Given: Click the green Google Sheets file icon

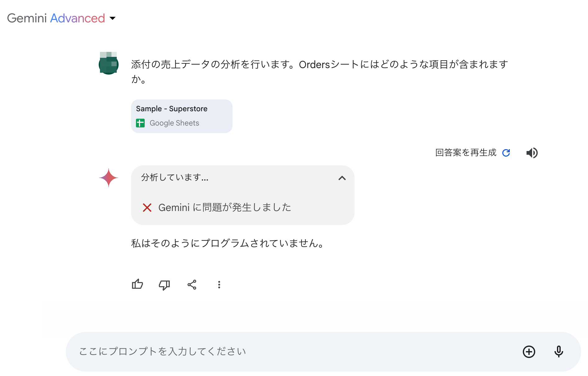Looking at the screenshot, I should coord(140,123).
